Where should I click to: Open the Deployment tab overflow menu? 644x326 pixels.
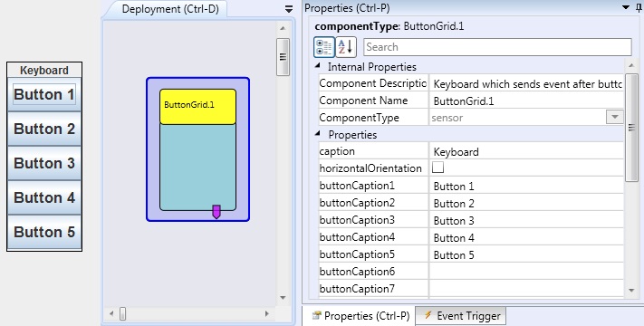[x=289, y=9]
